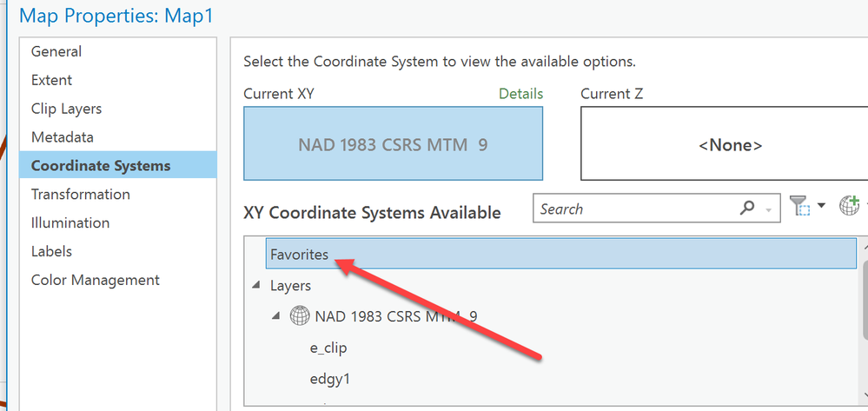868x411 pixels.
Task: Open the spatial filter dropdown arrow
Action: pos(821,208)
